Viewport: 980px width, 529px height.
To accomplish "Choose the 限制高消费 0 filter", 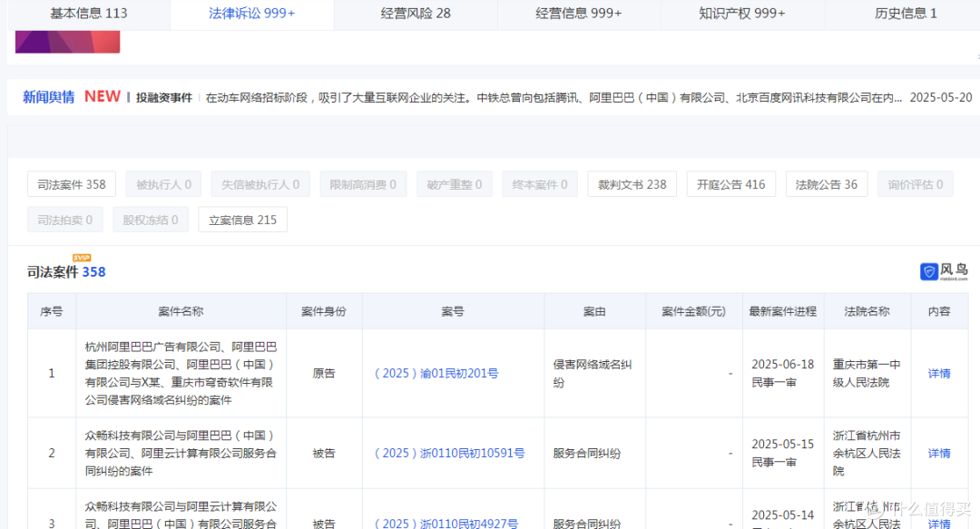I will point(362,184).
